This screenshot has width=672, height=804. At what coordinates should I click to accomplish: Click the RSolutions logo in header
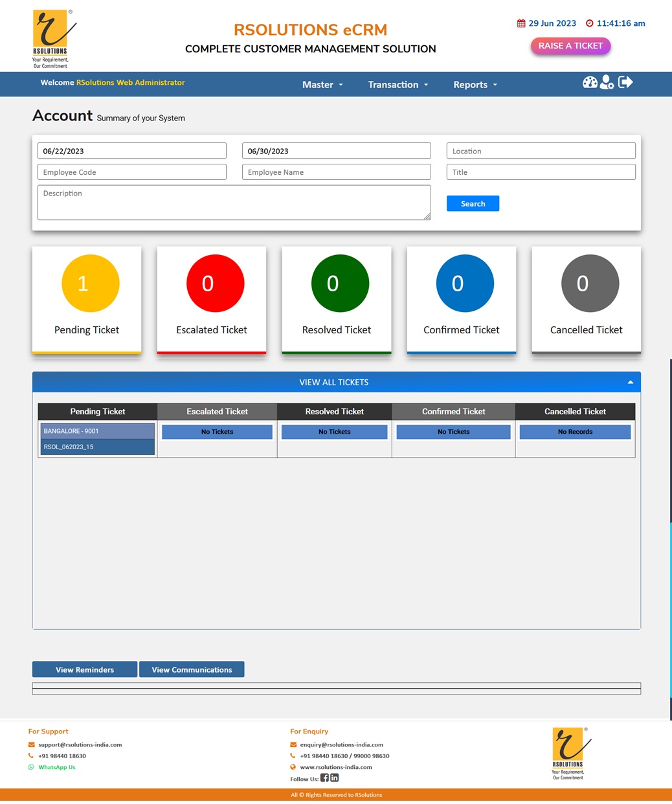tap(53, 39)
